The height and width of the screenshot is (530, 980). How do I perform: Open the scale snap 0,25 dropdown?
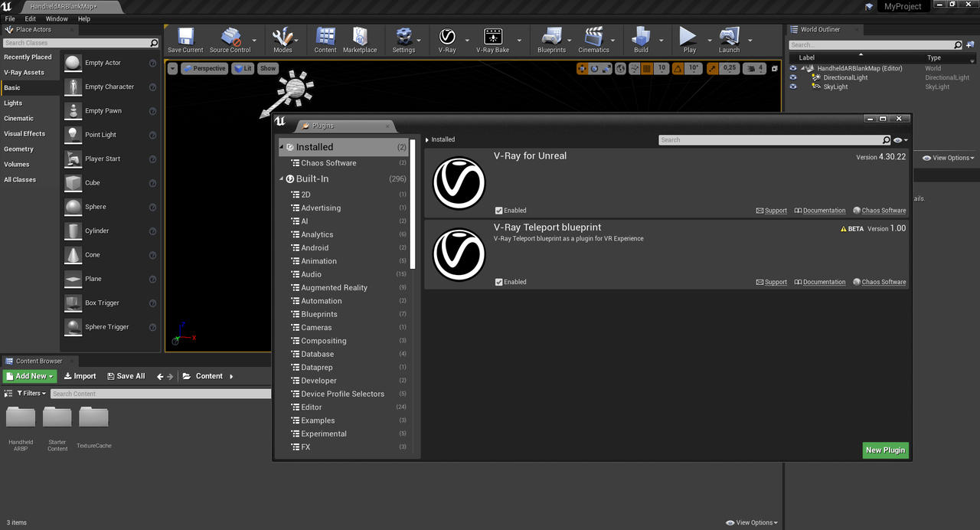730,68
